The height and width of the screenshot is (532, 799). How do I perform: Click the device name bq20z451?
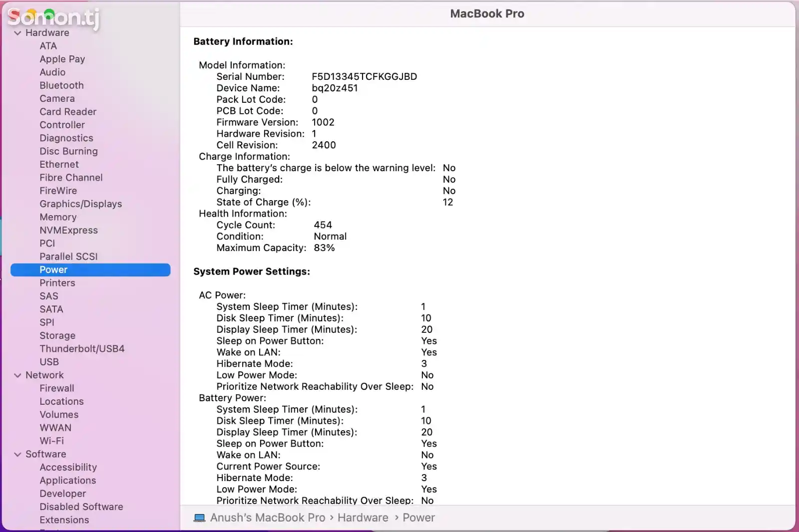tap(335, 88)
